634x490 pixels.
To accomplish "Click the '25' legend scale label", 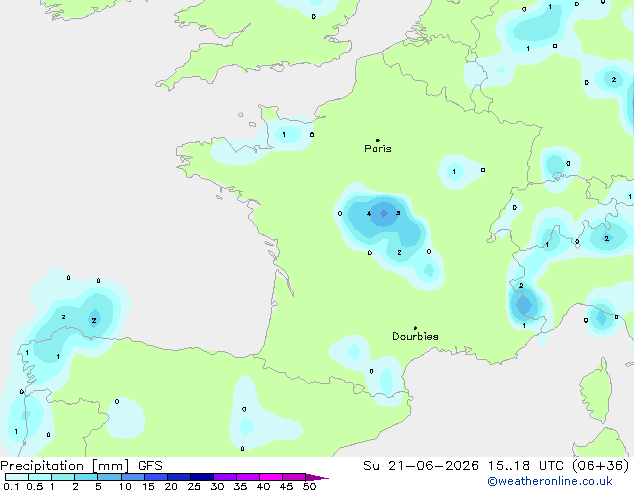I will click(194, 486).
